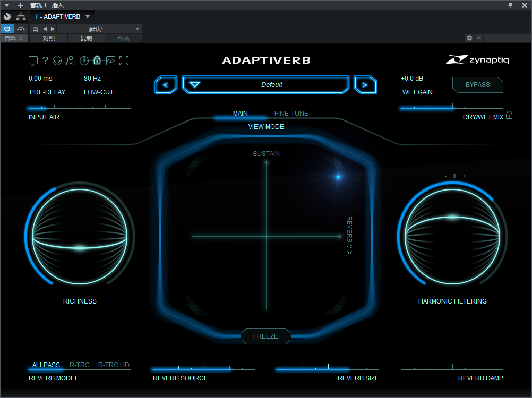
Task: Click the Reverb Damp slider
Action: (452, 368)
